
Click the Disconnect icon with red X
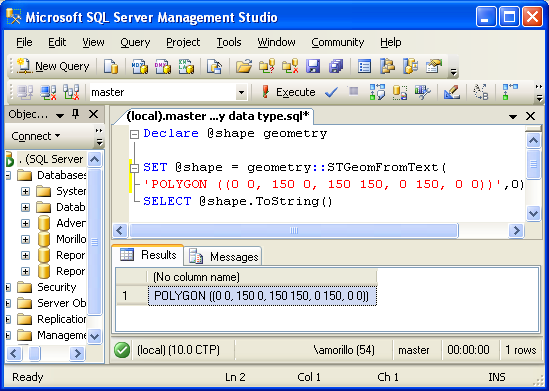pyautogui.click(x=48, y=92)
